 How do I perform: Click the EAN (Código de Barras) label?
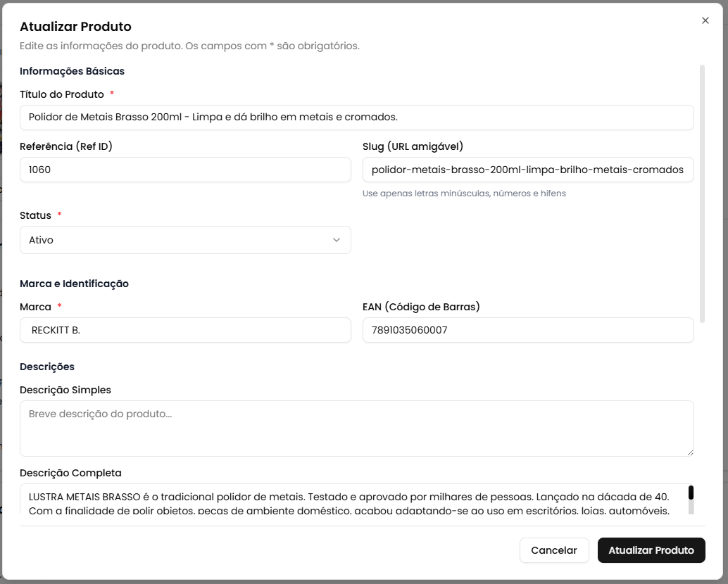[421, 307]
